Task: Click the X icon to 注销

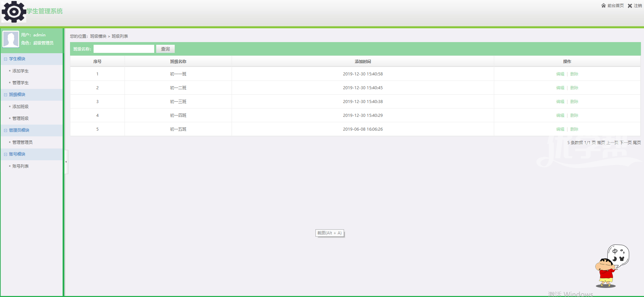Action: click(630, 6)
